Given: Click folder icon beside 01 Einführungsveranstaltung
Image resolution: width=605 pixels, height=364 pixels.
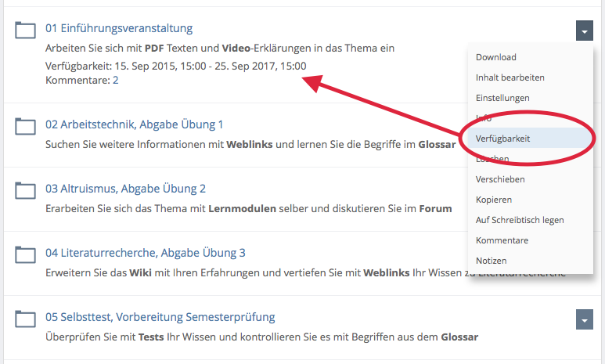Looking at the screenshot, I should click(26, 30).
